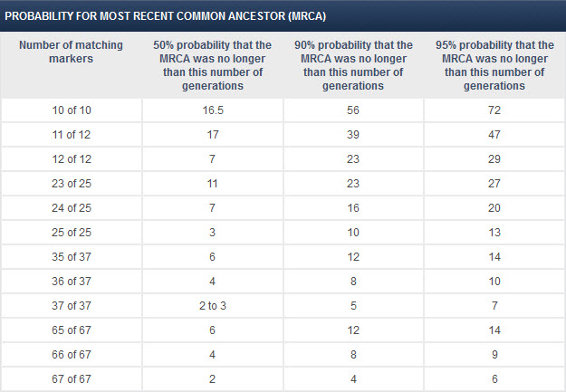Select the 36 of 37 row label

(72, 282)
